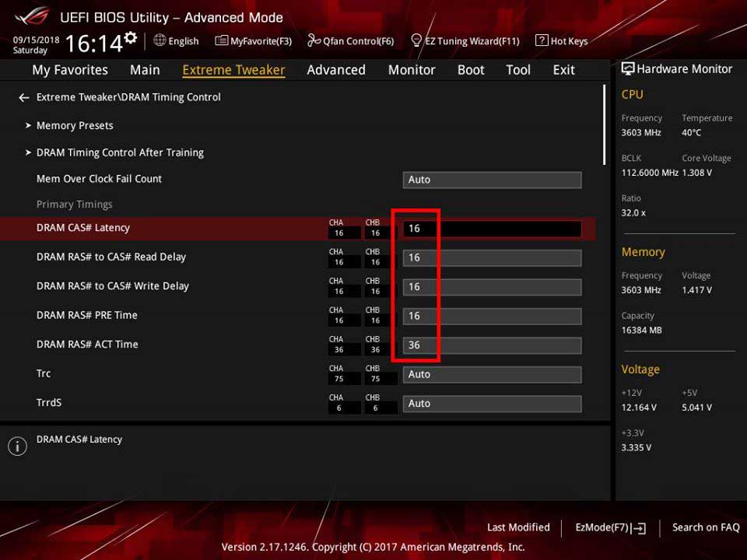Click the Hardware Monitor header icon
The height and width of the screenshot is (560, 747).
(x=628, y=69)
